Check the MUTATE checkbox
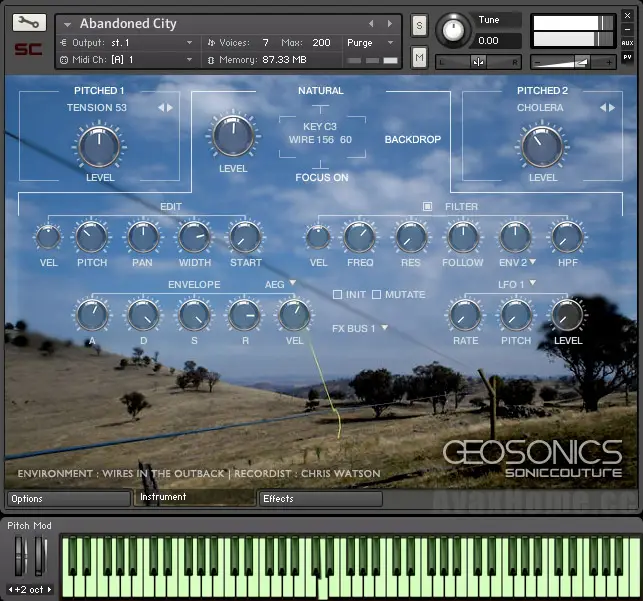The image size is (643, 601). coord(376,294)
